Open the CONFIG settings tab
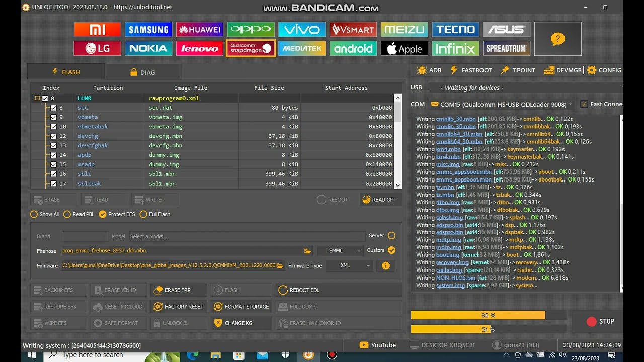 604,70
